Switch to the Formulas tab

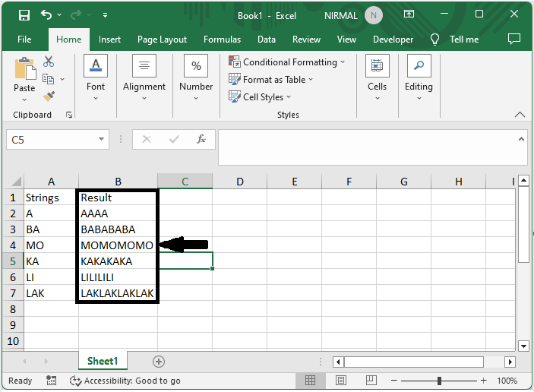[222, 40]
